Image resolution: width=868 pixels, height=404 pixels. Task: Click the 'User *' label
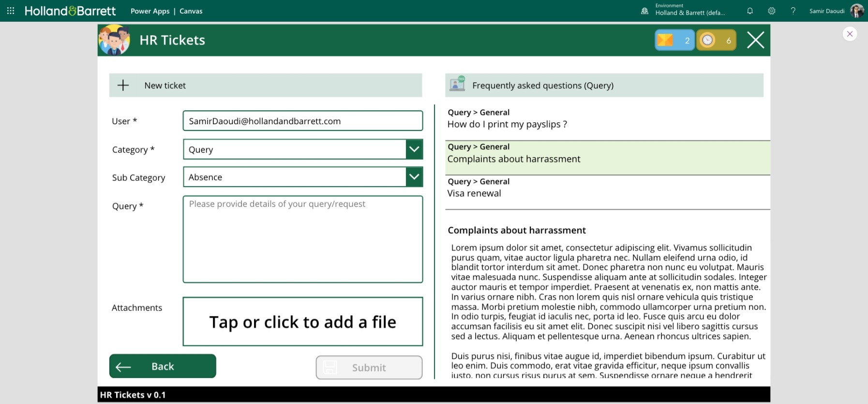click(124, 121)
